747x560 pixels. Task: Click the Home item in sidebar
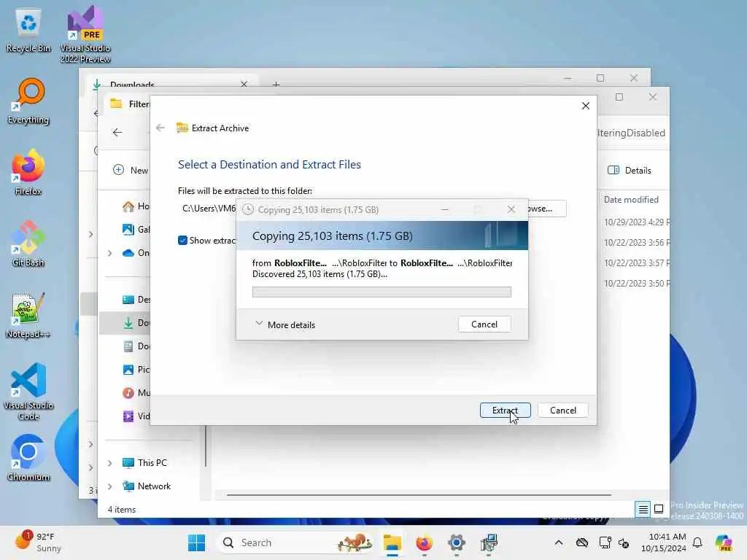[136, 206]
